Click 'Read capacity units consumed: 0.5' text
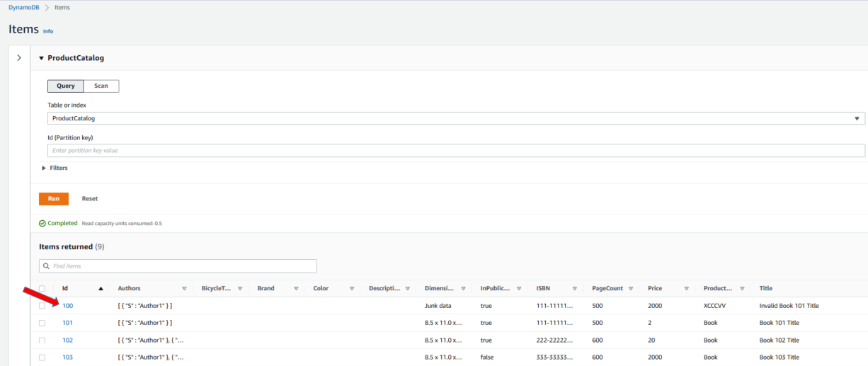The height and width of the screenshot is (366, 868). (x=122, y=224)
